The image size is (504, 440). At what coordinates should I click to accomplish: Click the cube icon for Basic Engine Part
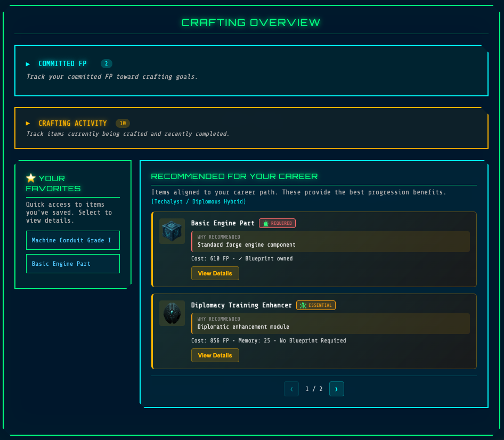coord(172,231)
